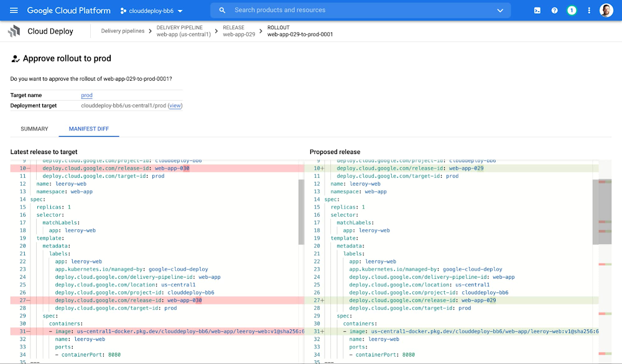This screenshot has width=622, height=364.
Task: Open the clouddeploy-bb6 project selector
Action: [152, 11]
